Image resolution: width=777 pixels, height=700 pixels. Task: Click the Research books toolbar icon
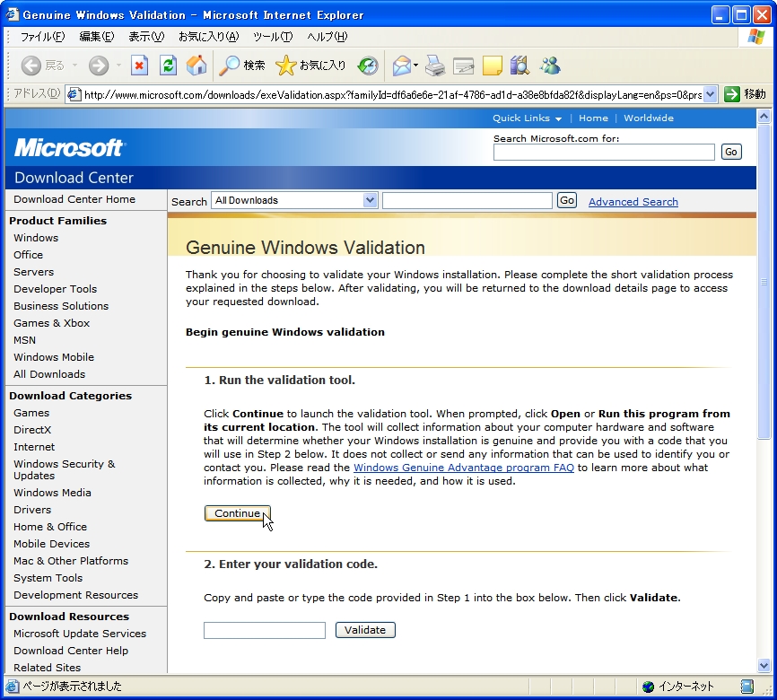coord(519,66)
